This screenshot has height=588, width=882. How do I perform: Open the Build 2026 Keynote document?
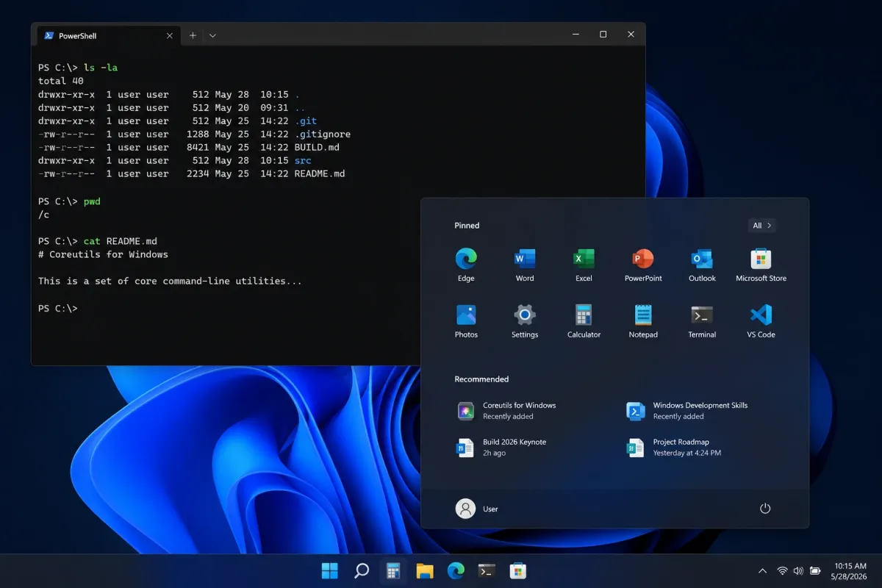coord(502,448)
